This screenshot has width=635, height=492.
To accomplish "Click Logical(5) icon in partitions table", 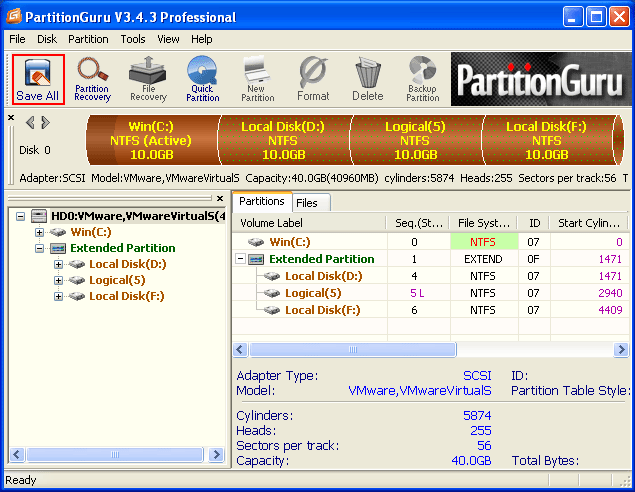I will click(272, 293).
